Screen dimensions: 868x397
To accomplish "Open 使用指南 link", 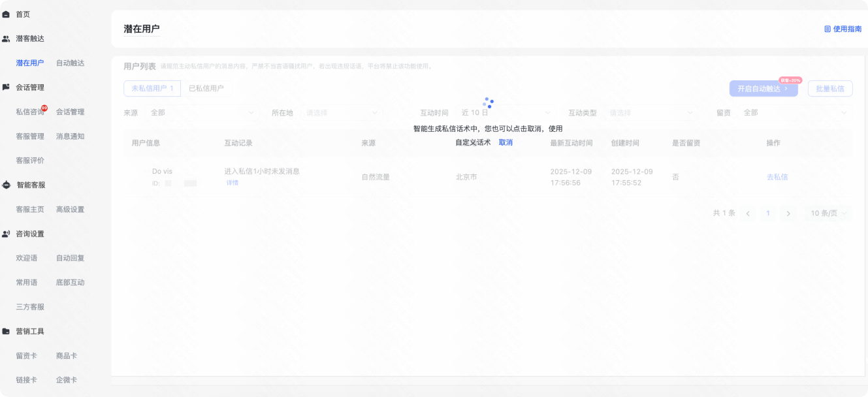I will click(x=848, y=29).
